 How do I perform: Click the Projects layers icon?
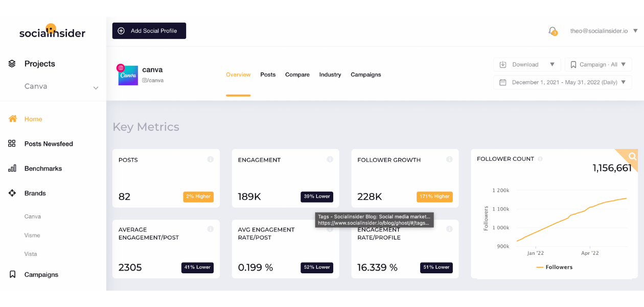coord(12,64)
